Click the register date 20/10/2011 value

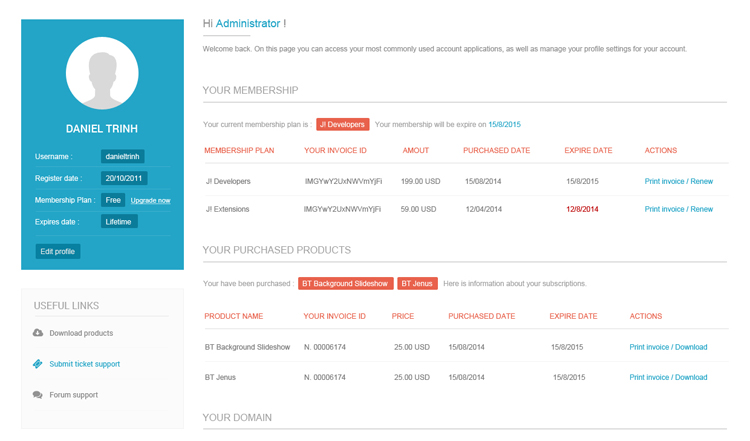pos(124,178)
